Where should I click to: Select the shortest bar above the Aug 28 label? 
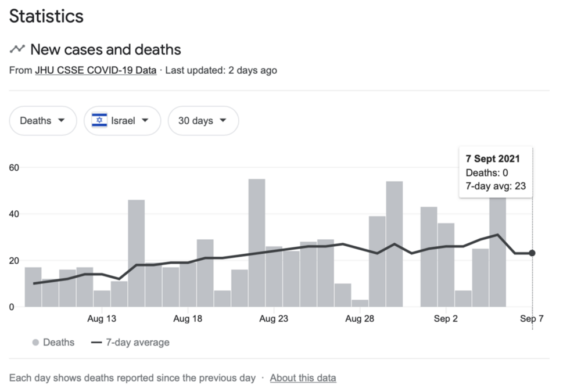[x=360, y=303]
